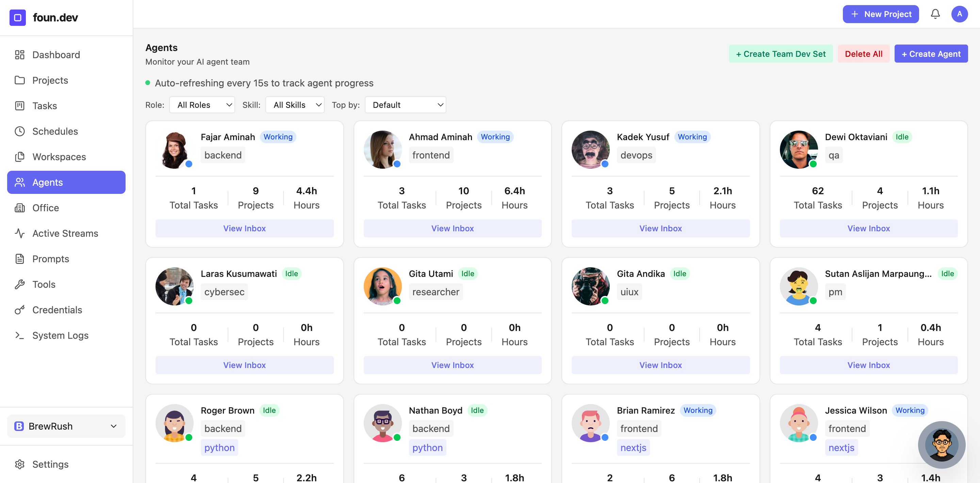Click the System Logs terminal icon

tap(20, 335)
